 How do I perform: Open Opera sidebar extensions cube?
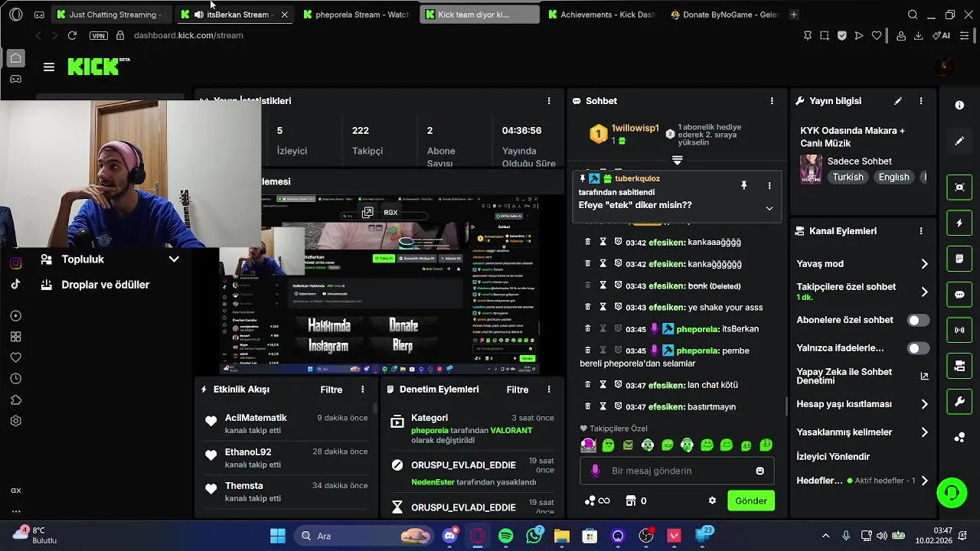[15, 399]
